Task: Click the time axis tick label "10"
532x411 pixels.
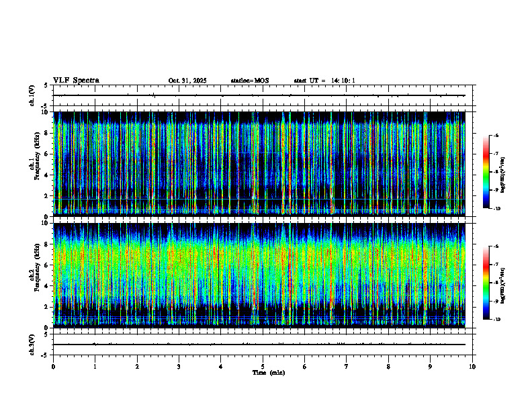Action: [x=472, y=367]
